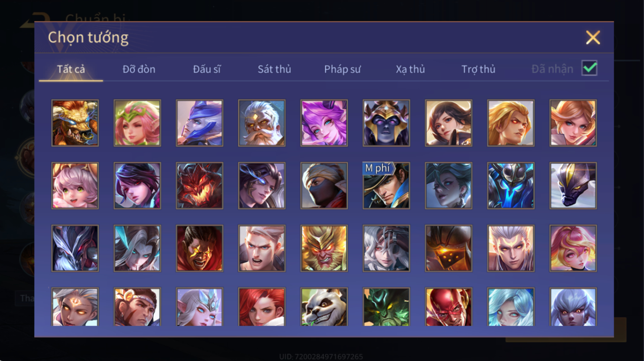Select the golden monkey king hero

324,248
